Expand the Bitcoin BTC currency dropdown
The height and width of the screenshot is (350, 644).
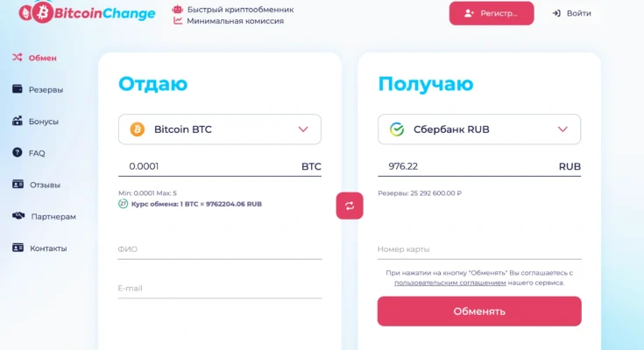point(220,129)
